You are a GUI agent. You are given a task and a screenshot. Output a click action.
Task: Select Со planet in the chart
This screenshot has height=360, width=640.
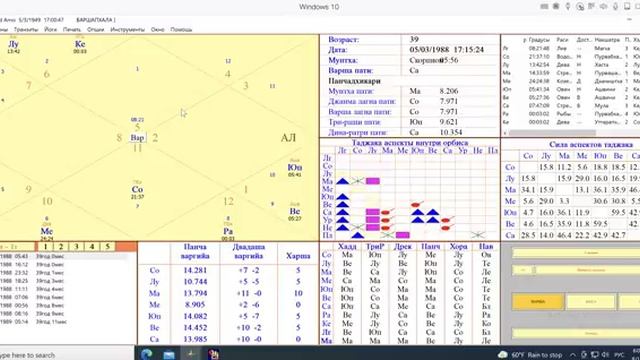point(137,189)
